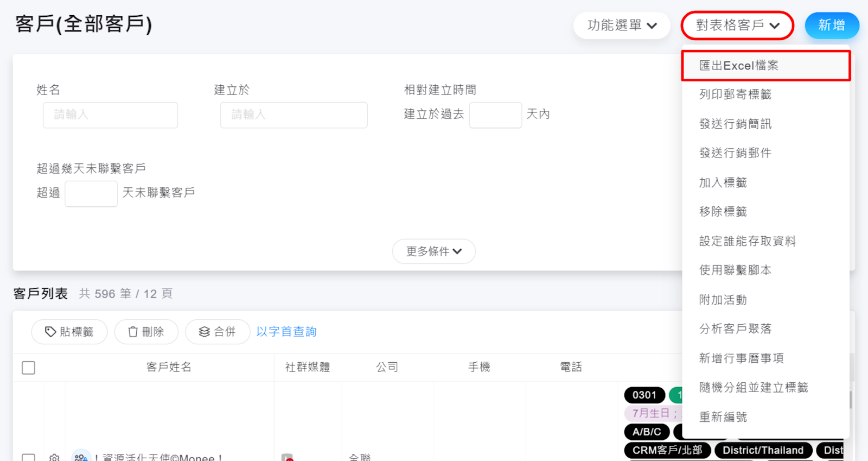
Task: Select 匯出Excel檔案 from the menu
Action: (766, 66)
